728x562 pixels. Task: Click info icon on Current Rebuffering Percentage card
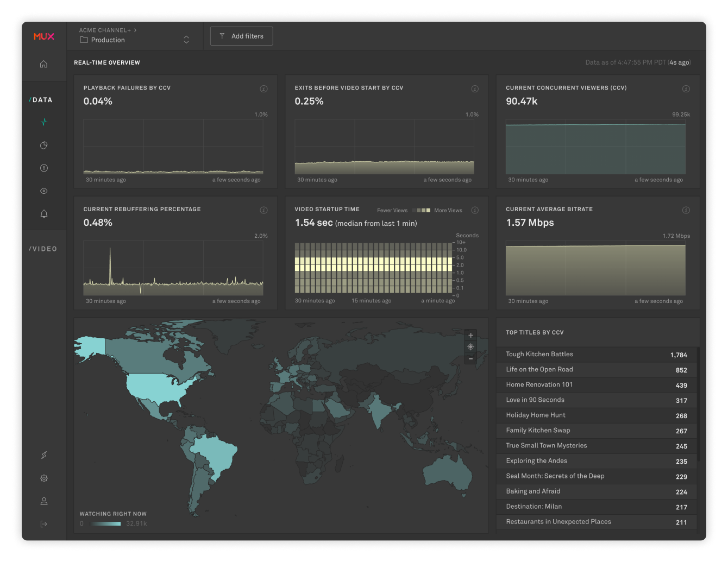point(263,210)
